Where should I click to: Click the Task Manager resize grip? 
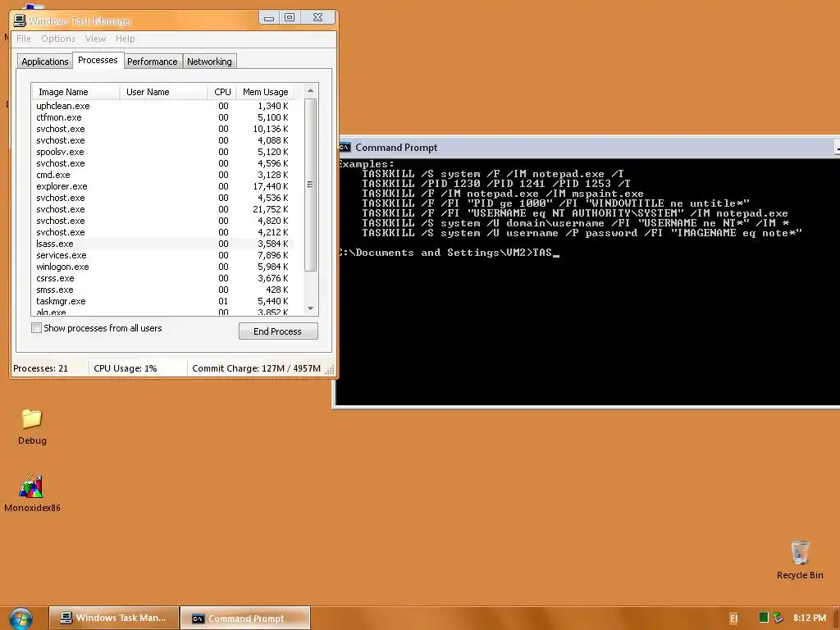point(330,370)
